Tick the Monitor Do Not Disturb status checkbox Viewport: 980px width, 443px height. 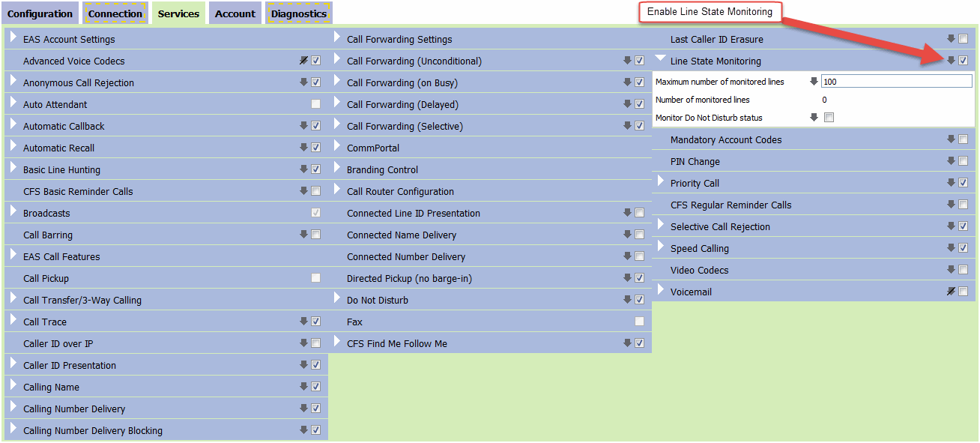pyautogui.click(x=829, y=118)
